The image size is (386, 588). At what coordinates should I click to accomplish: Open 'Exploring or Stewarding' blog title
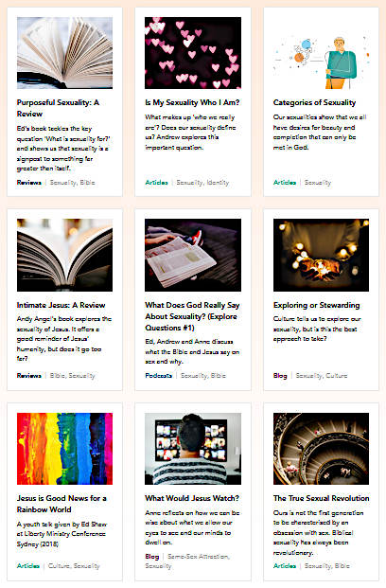click(x=316, y=305)
